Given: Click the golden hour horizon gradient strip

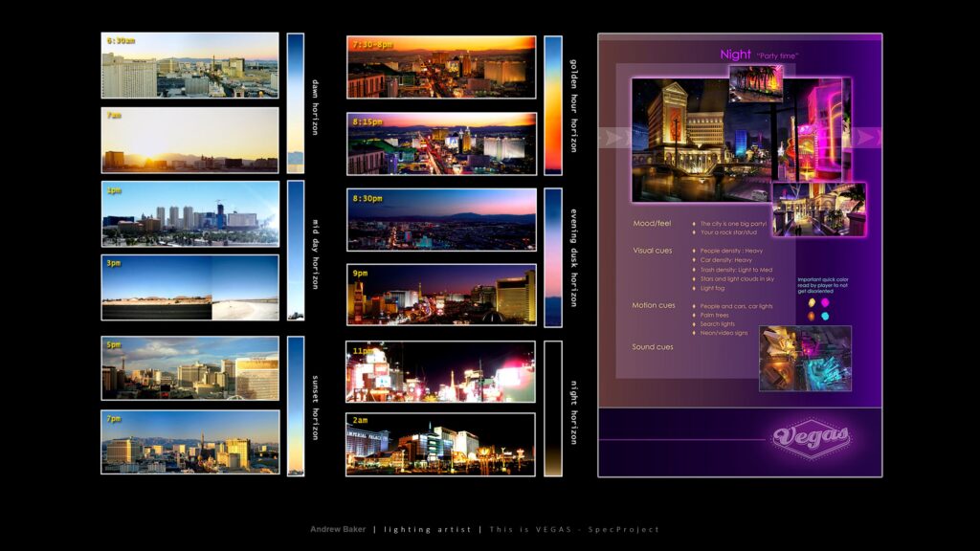Looking at the screenshot, I should (x=553, y=105).
